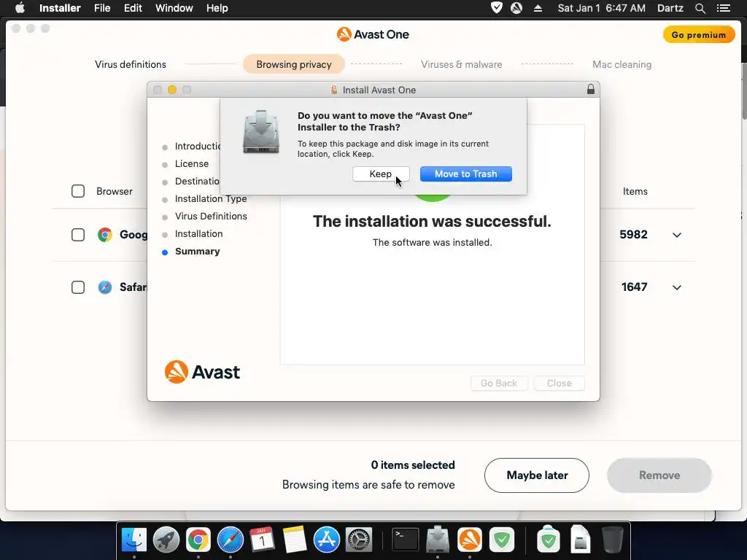
Task: Click Move to Trash button
Action: tap(466, 174)
